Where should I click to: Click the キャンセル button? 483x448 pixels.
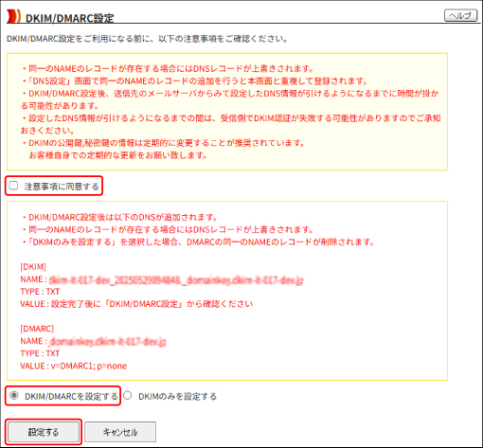pos(120,432)
